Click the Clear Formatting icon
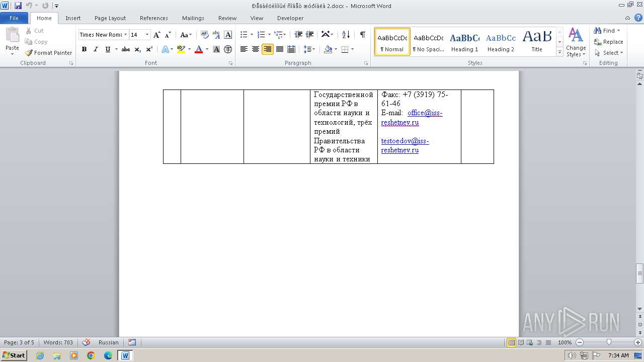 tap(205, 35)
